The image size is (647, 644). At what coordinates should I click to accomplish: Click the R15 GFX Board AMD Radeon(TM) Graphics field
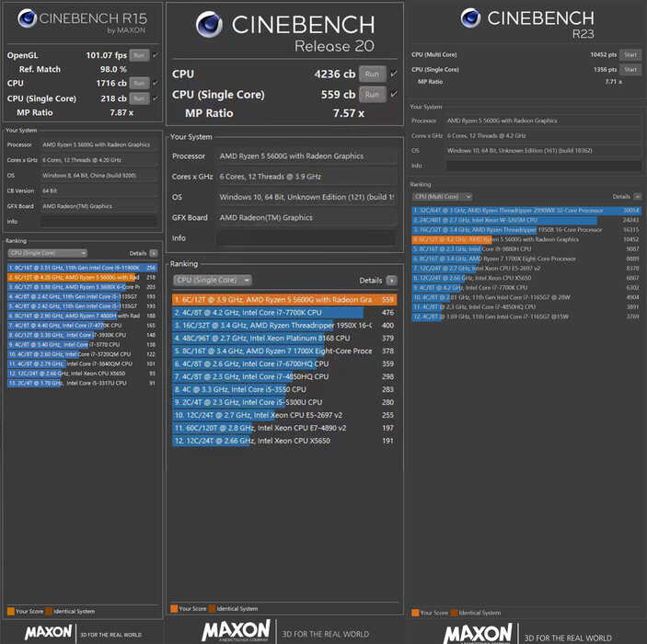(99, 206)
